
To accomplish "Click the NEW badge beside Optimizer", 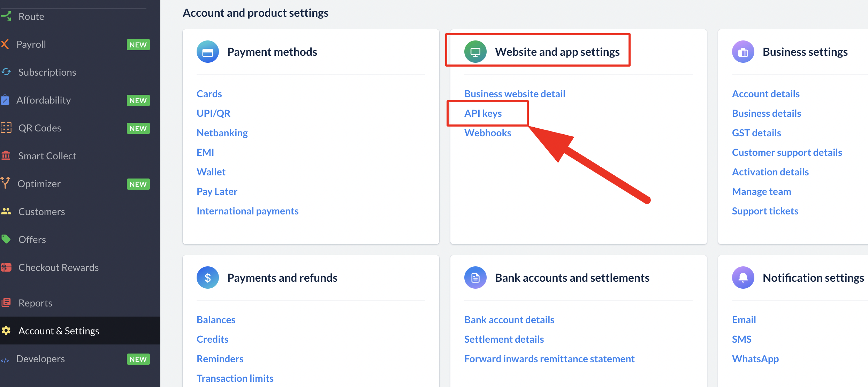I will (x=138, y=184).
